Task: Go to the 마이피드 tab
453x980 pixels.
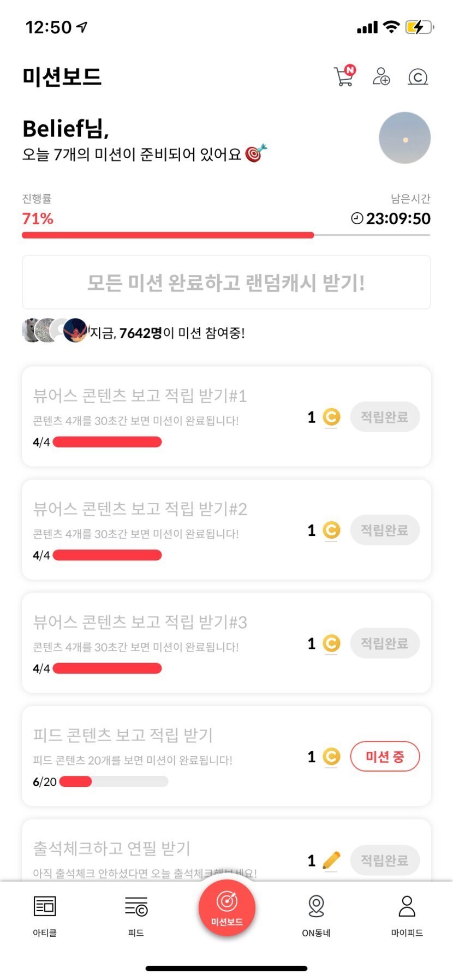Action: coord(407,913)
